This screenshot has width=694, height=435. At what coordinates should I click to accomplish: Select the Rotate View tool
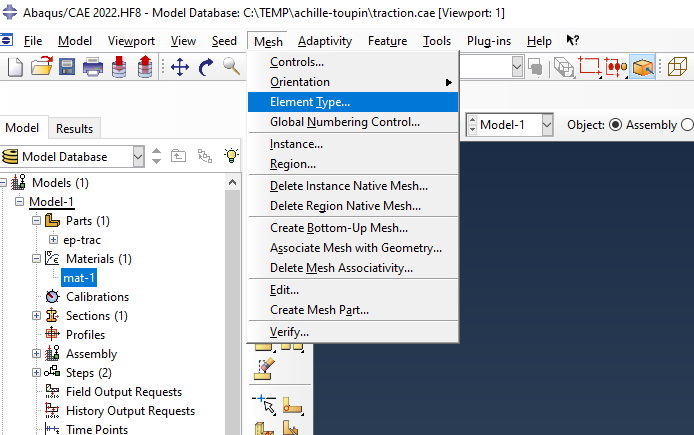pyautogui.click(x=206, y=67)
